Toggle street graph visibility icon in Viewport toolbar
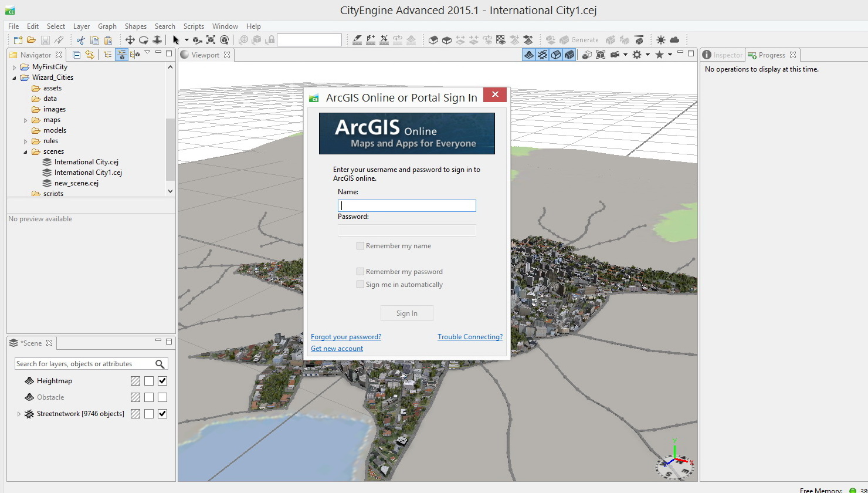The image size is (868, 493). coord(542,55)
